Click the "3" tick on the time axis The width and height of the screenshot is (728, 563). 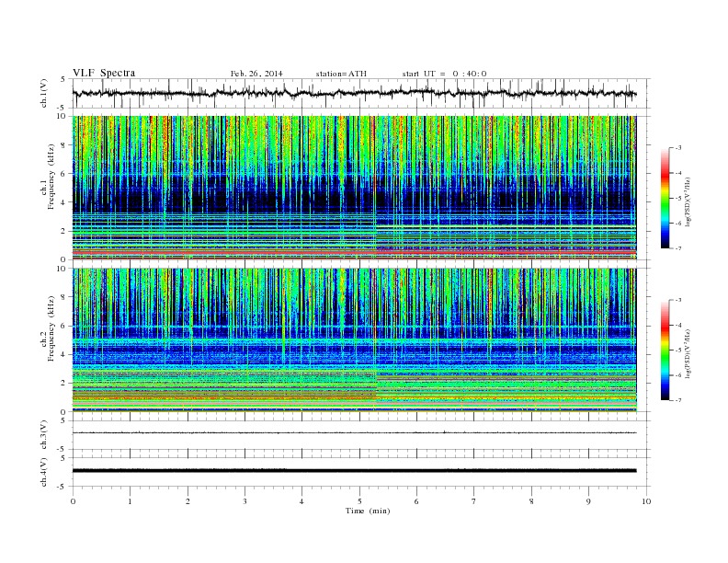[x=245, y=501]
